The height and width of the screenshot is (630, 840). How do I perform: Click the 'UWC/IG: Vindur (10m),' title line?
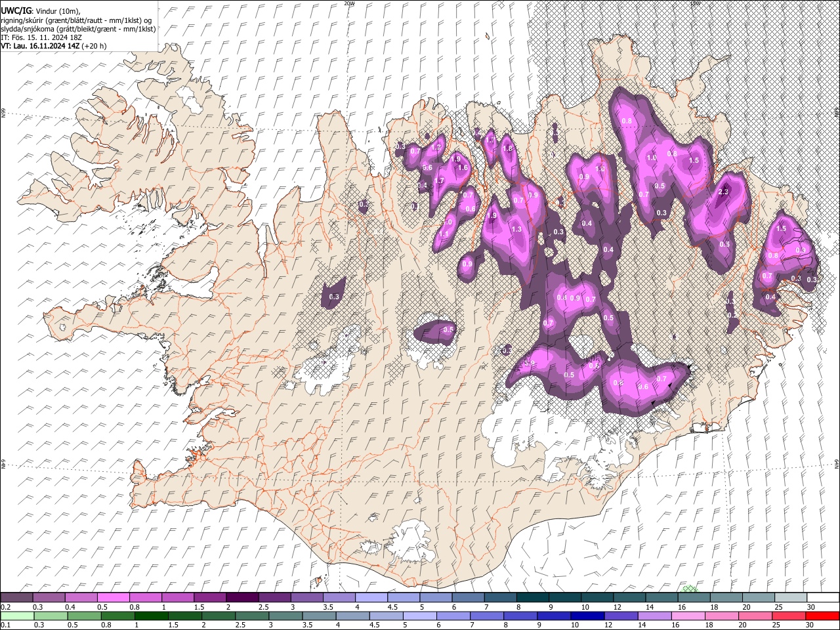(x=41, y=11)
